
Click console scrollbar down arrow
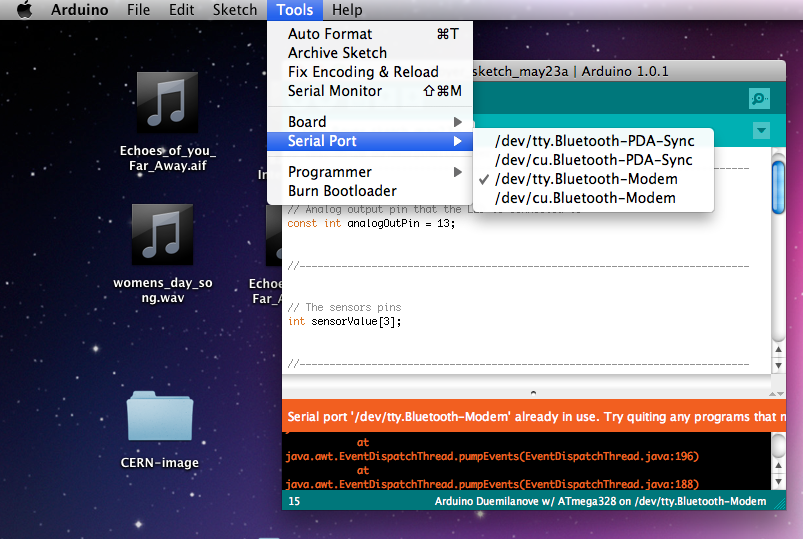pyautogui.click(x=778, y=482)
